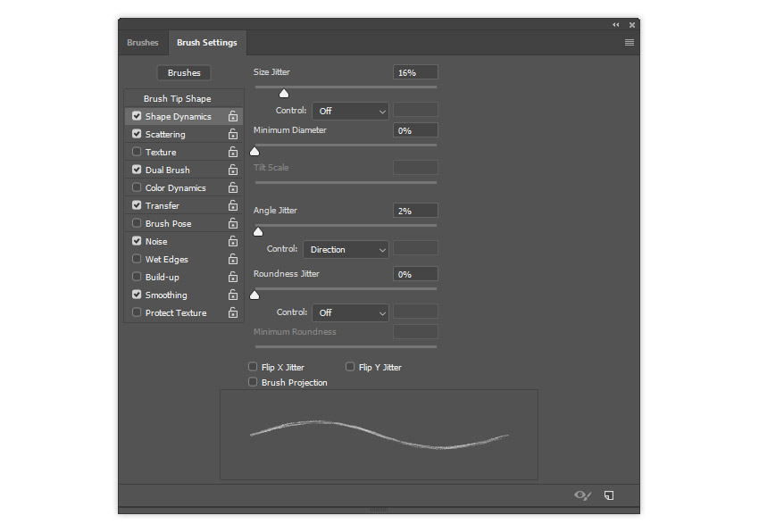Select the Brush Settings tab

[x=207, y=43]
